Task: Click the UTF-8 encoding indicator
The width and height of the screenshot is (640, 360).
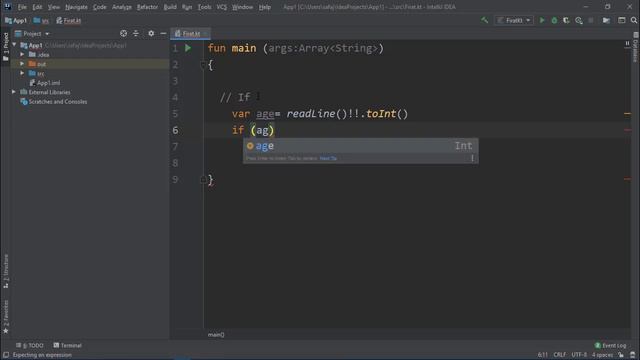Action: (x=579, y=355)
